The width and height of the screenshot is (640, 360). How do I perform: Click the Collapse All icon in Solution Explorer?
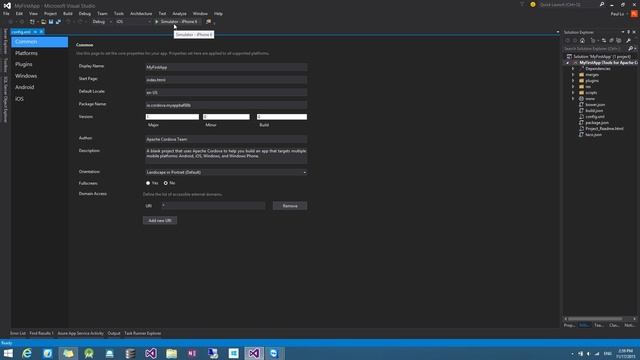click(x=611, y=40)
